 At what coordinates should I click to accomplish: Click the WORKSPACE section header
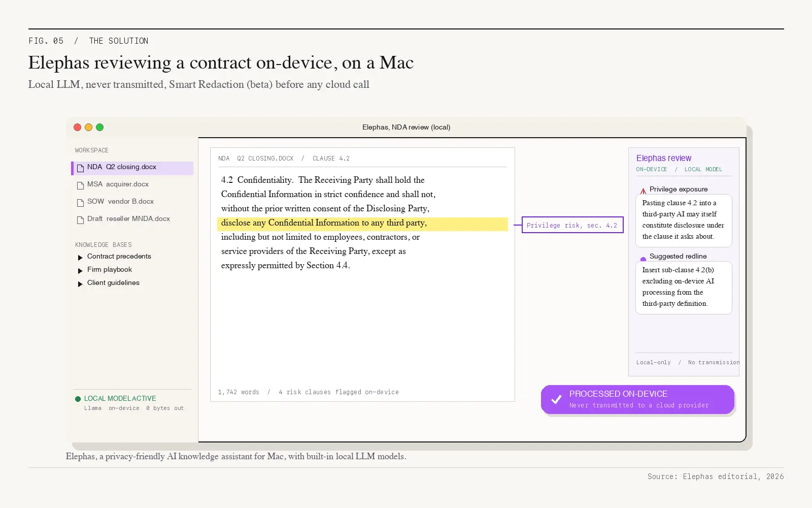pos(92,150)
